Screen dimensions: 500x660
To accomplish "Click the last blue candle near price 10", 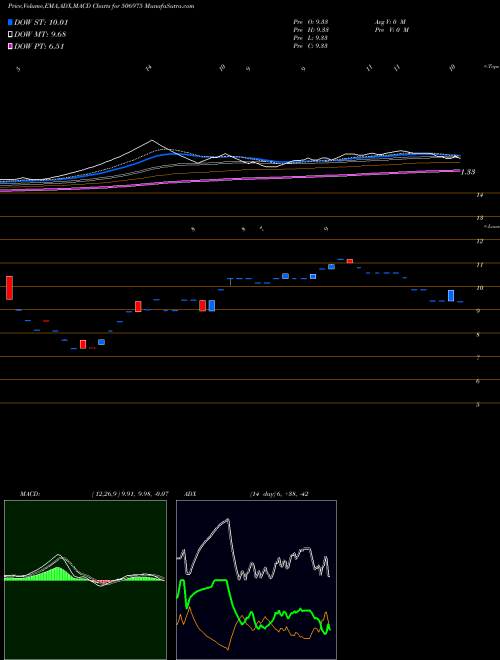I will point(451,295).
